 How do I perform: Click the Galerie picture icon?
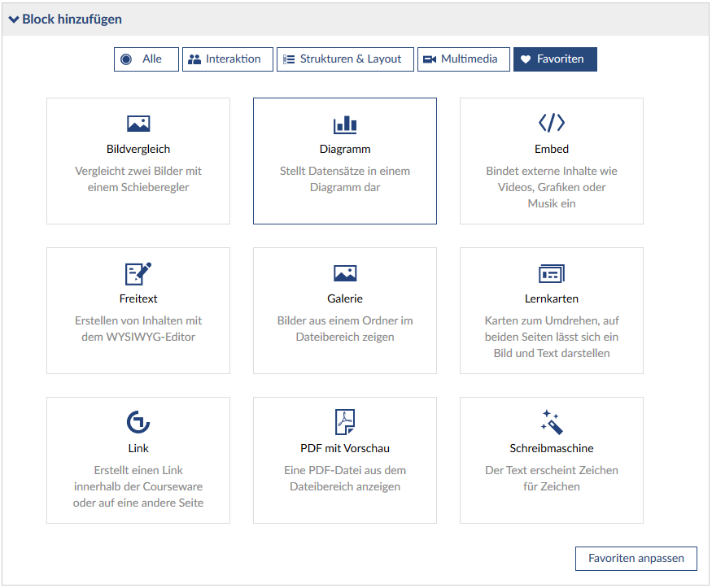pyautogui.click(x=345, y=273)
